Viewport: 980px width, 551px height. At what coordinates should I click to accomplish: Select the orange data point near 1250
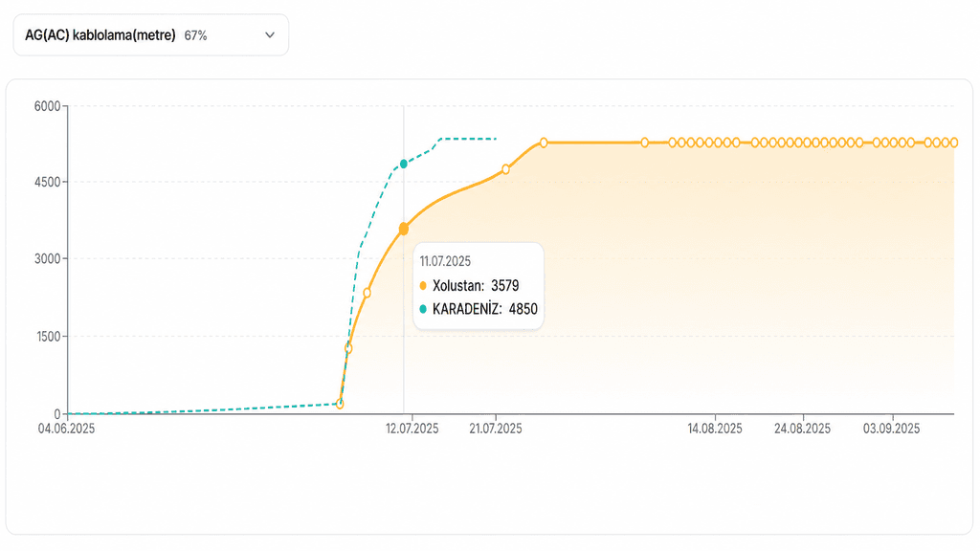348,348
